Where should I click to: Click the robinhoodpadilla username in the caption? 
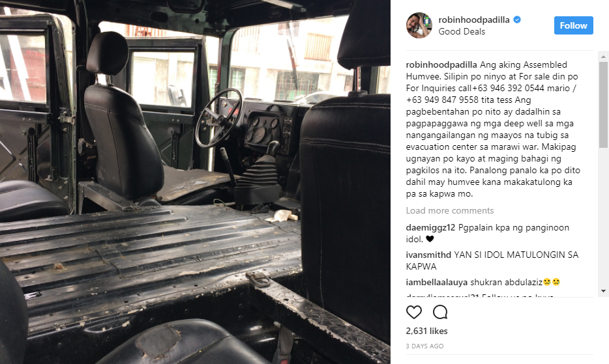(x=441, y=65)
